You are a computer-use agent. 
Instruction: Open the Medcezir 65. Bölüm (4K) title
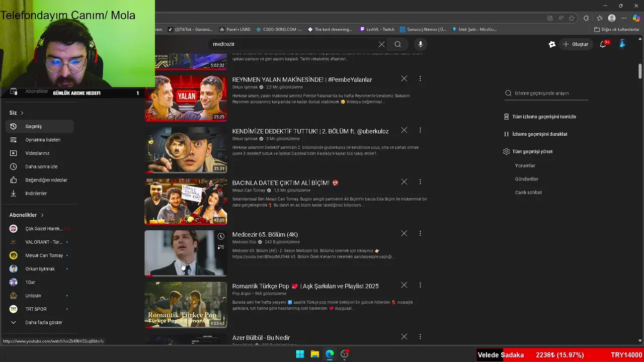click(265, 235)
